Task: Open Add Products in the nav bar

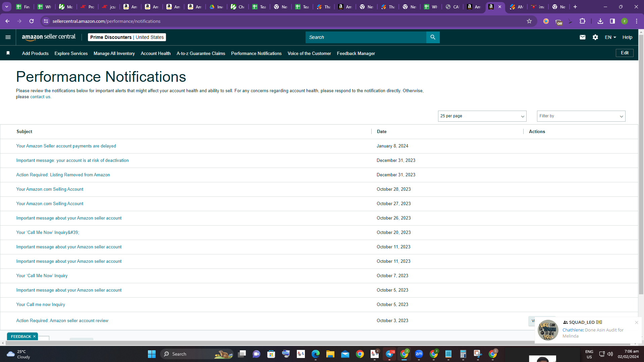Action: [35, 53]
